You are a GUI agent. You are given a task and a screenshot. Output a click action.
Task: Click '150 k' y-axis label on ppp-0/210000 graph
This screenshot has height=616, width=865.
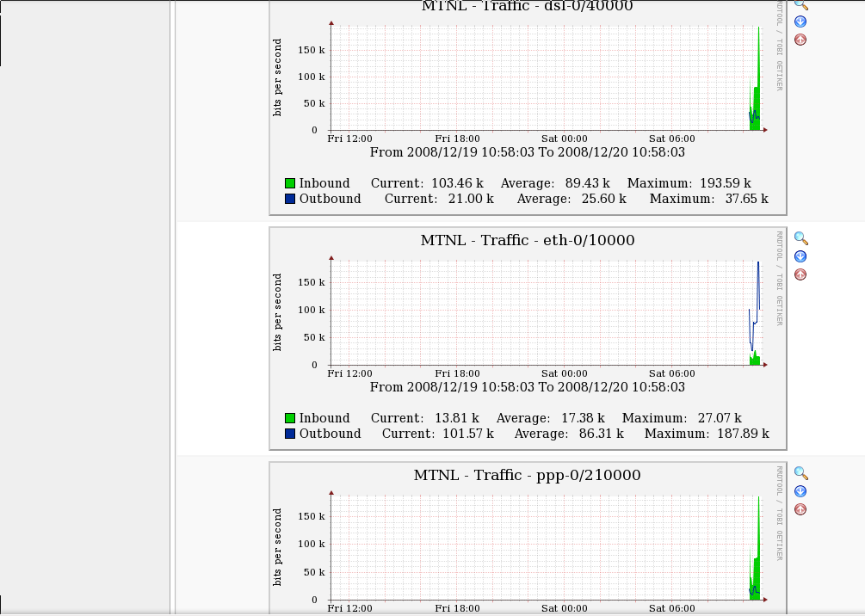311,516
